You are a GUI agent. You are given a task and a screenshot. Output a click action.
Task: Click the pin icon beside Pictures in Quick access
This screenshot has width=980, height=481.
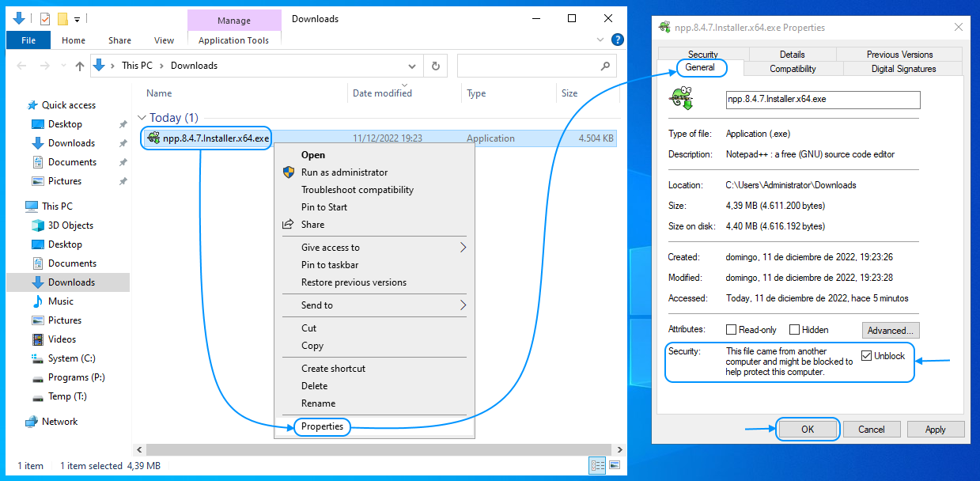[x=123, y=181]
